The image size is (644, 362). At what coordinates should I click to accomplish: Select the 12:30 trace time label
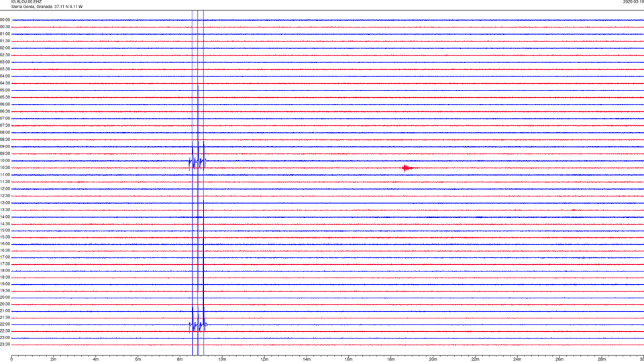point(5,196)
